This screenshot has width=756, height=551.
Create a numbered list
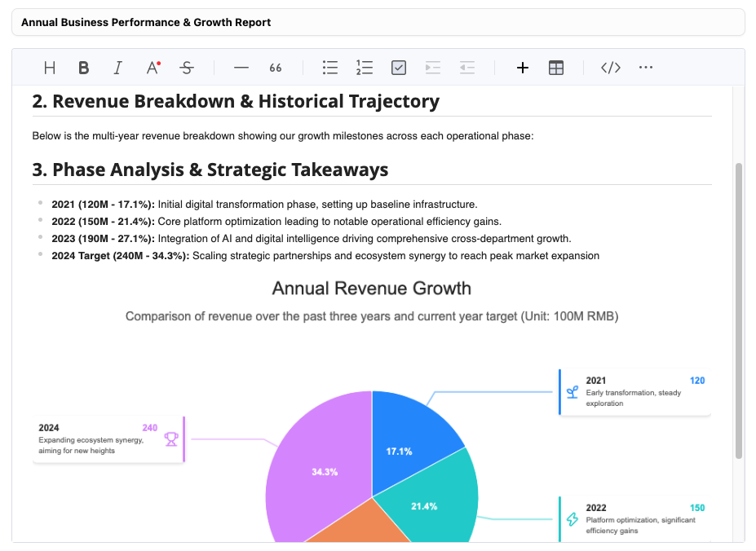coord(365,68)
